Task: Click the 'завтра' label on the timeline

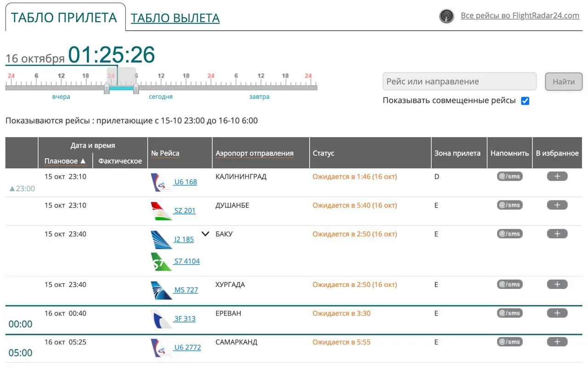Action: (x=259, y=97)
